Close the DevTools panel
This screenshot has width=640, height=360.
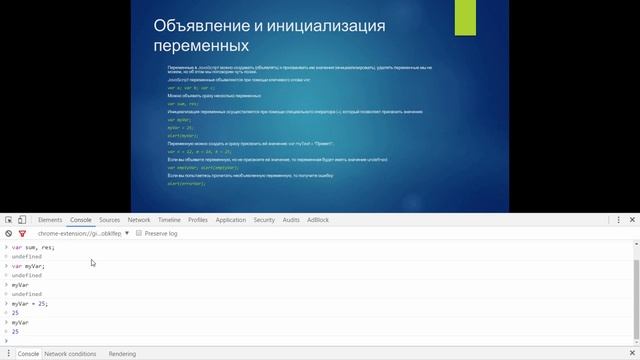(x=632, y=220)
